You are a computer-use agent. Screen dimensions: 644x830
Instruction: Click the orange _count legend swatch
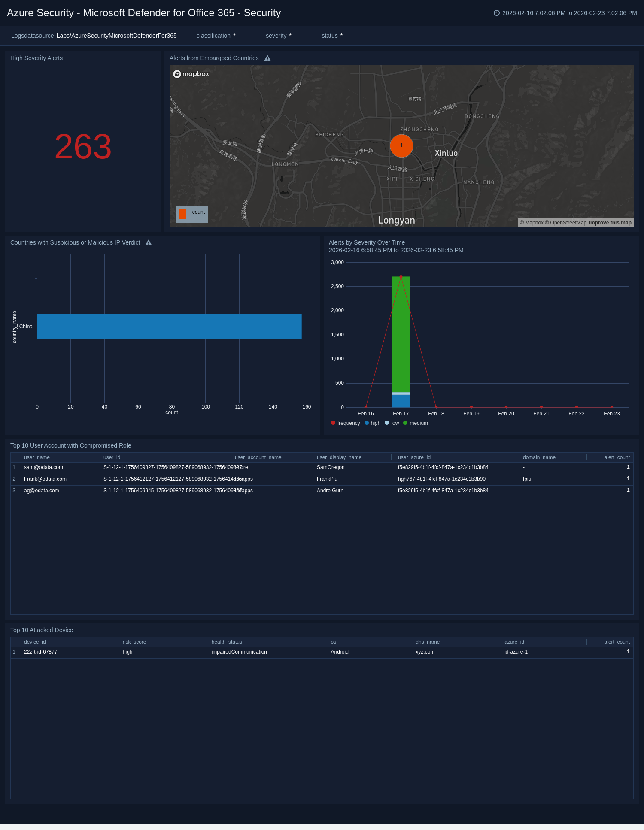[182, 214]
